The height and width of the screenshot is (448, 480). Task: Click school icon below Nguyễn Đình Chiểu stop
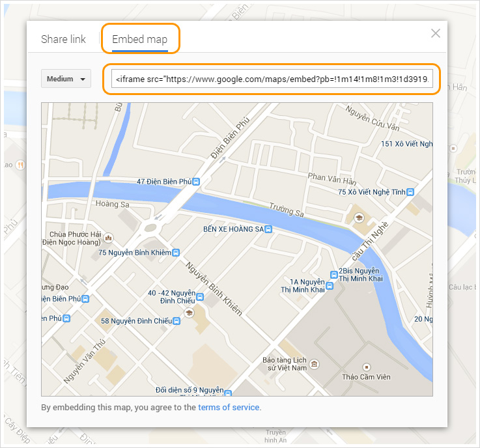[x=189, y=313]
